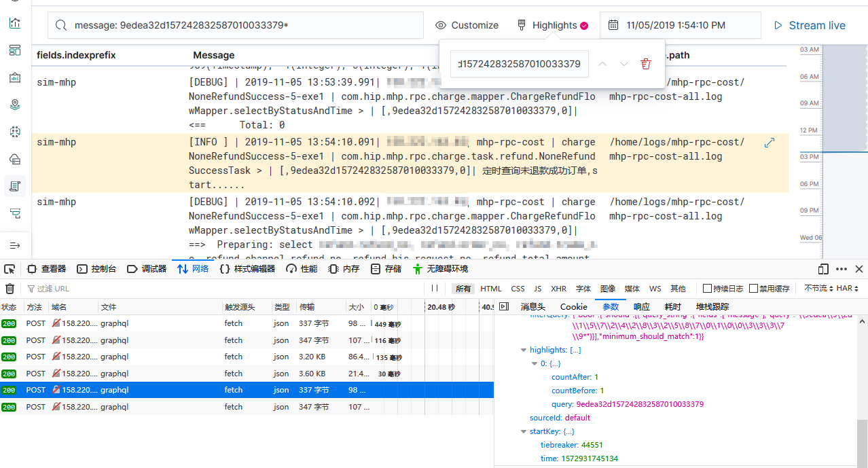
Task: Switch to the 性能 performance tab
Action: point(302,269)
